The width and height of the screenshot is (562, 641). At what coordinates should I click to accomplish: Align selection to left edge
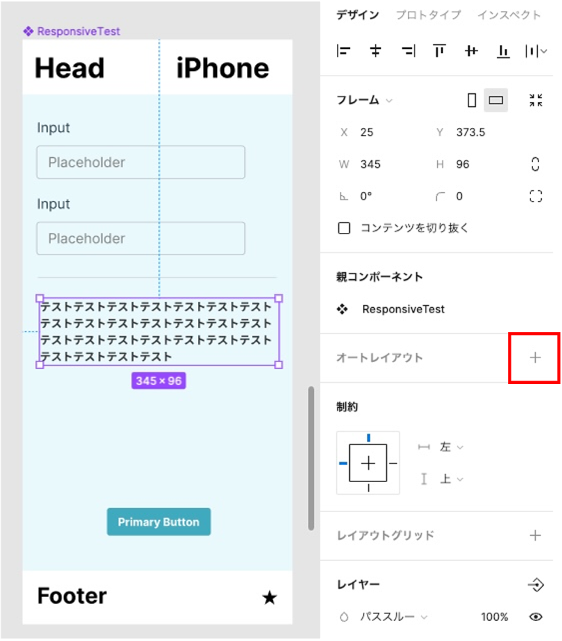(343, 51)
